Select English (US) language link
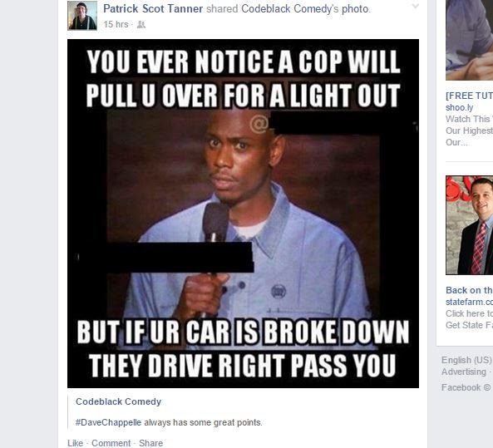The height and width of the screenshot is (448, 493). [x=466, y=360]
